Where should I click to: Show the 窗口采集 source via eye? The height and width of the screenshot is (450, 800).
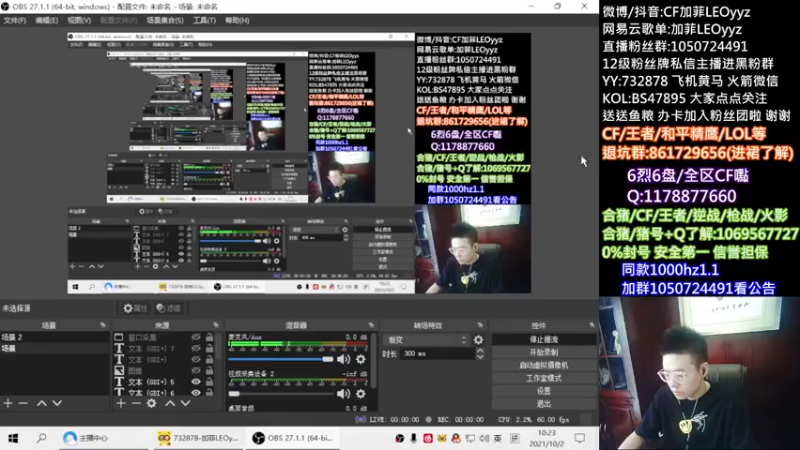196,337
